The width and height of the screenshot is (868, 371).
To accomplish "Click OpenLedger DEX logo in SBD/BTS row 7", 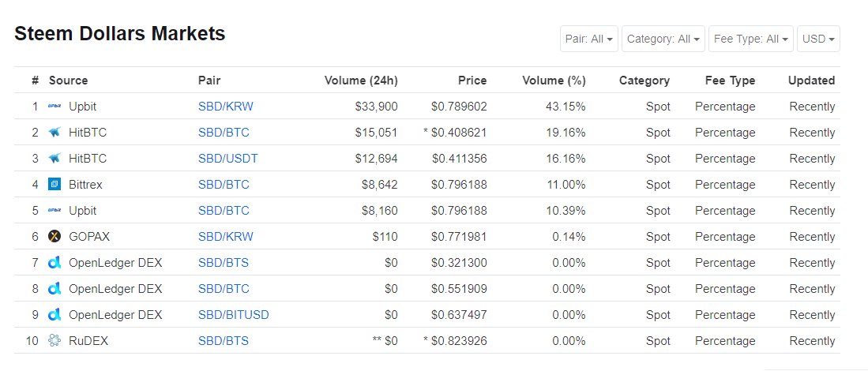I will point(54,262).
